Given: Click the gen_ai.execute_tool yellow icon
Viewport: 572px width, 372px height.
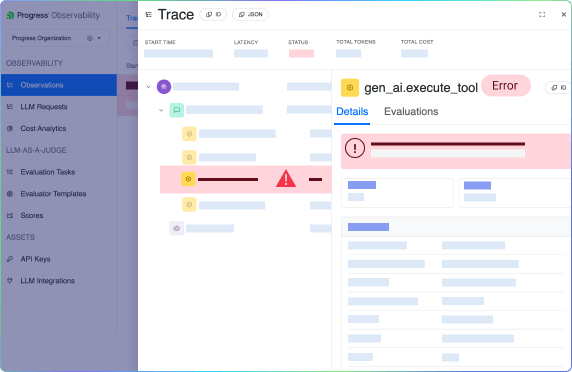Looking at the screenshot, I should pos(350,88).
